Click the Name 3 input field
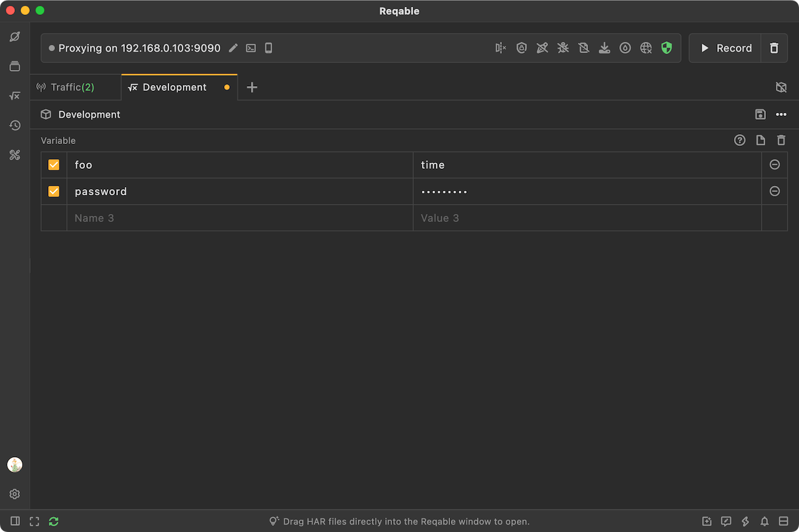The image size is (799, 532). [x=240, y=218]
